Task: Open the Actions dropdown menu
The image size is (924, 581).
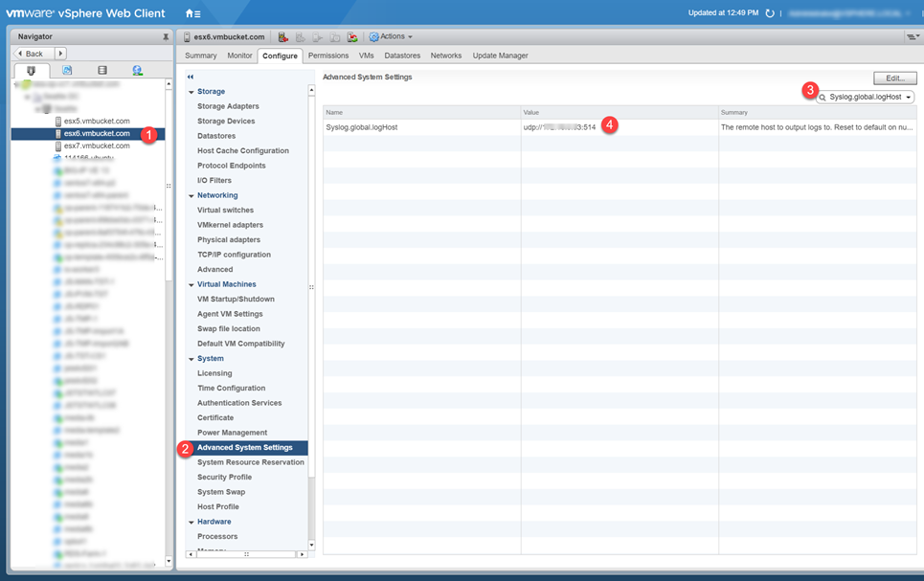Action: pos(391,36)
